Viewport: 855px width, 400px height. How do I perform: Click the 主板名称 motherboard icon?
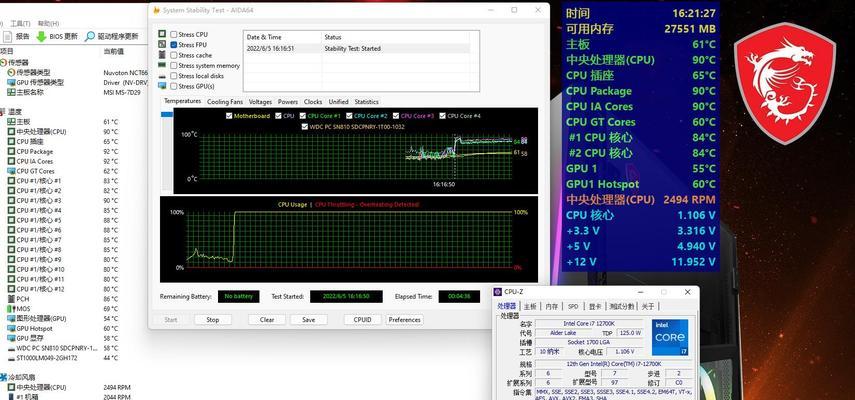coord(11,92)
